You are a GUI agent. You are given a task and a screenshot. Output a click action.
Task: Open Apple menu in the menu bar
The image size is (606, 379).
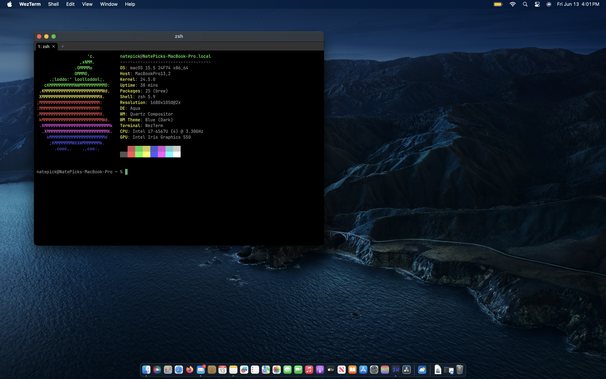click(x=9, y=4)
